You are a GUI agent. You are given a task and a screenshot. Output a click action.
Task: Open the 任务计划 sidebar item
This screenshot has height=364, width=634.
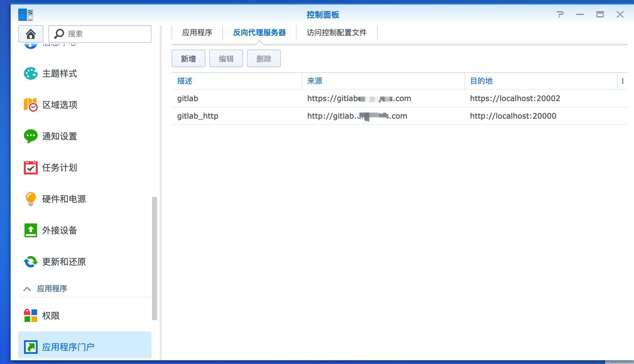point(85,168)
